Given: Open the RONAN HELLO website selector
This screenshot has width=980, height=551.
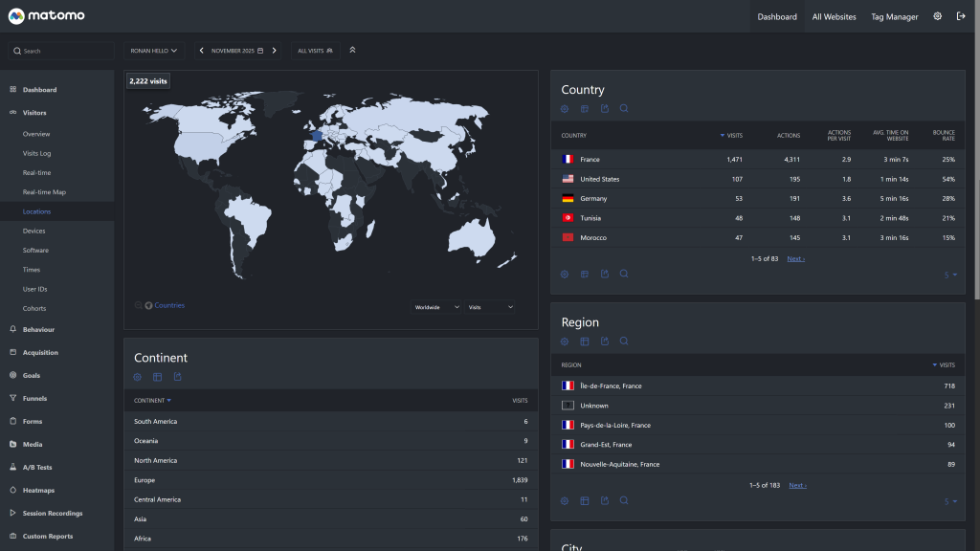Looking at the screenshot, I should [x=153, y=51].
